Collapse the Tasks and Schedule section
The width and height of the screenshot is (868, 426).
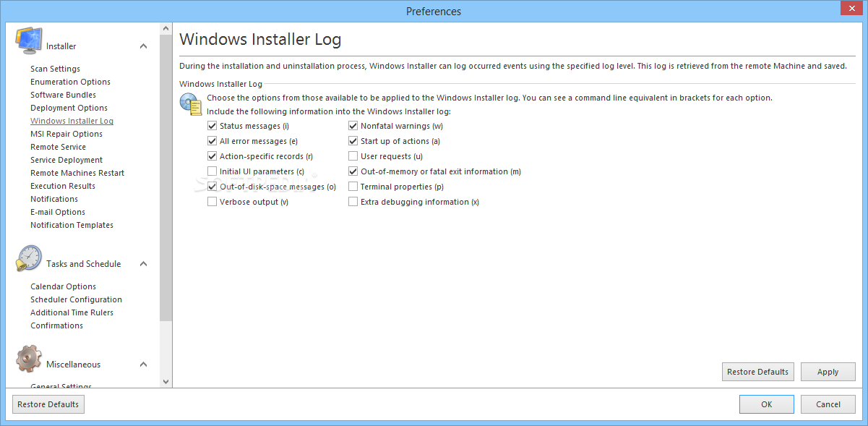[143, 264]
